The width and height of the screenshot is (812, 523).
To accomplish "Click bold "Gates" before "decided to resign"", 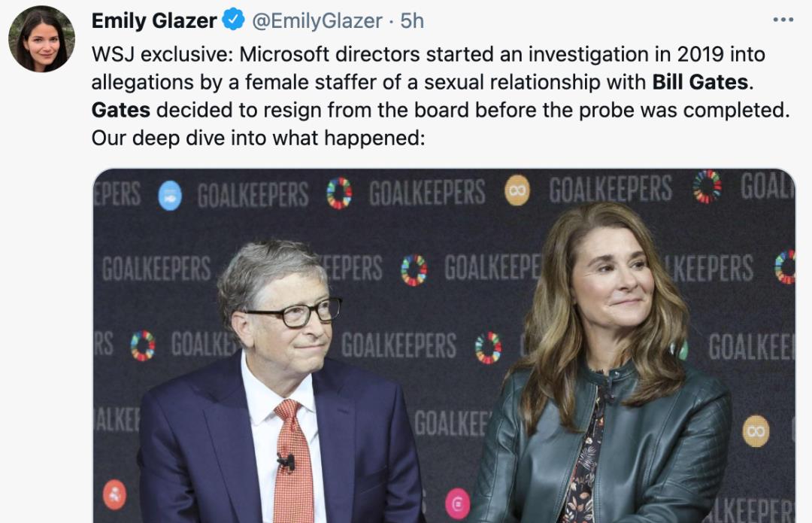I will point(121,110).
